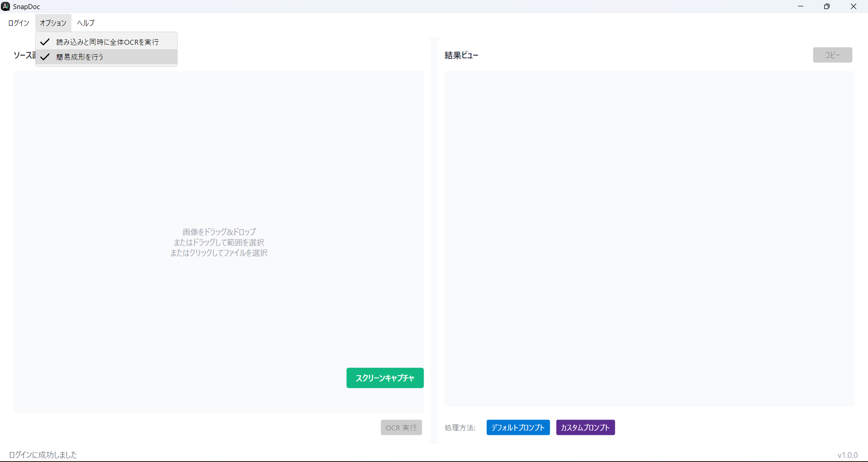Click the v1.0.0 version label

[x=847, y=455]
